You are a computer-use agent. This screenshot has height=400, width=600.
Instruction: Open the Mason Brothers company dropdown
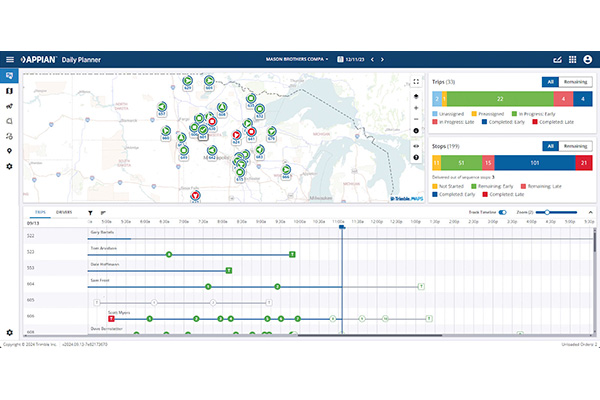297,59
